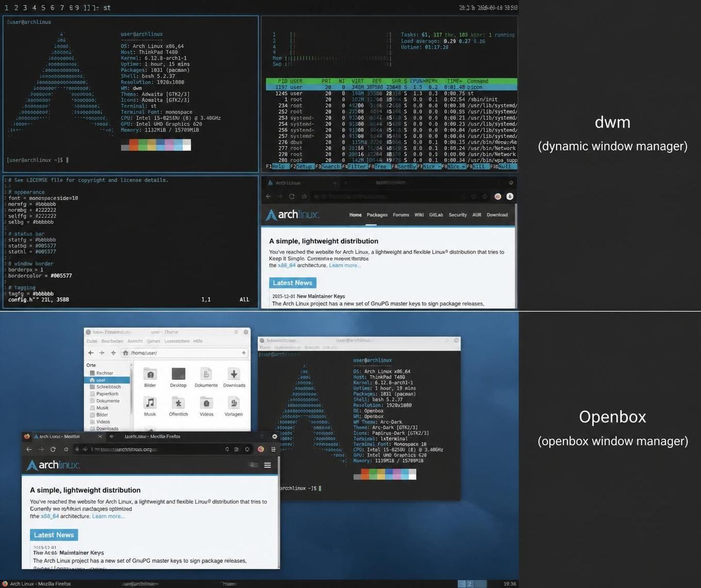Click Latest News heading in the dwm browser
This screenshot has height=588, width=701.
click(292, 283)
